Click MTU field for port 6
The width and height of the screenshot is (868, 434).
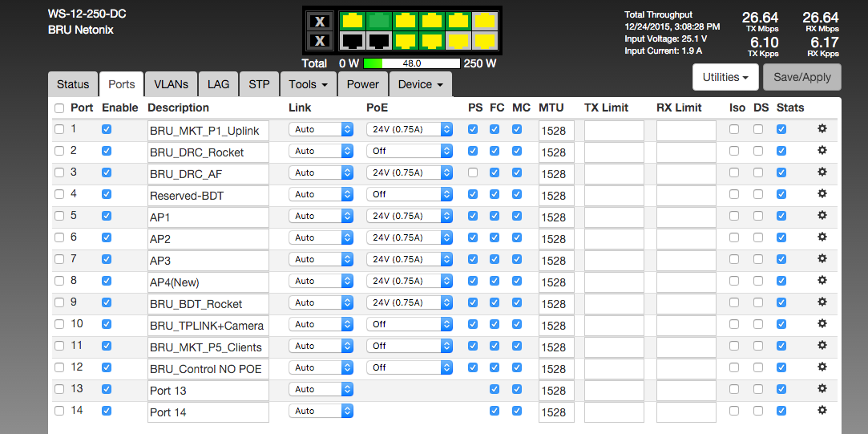556,239
